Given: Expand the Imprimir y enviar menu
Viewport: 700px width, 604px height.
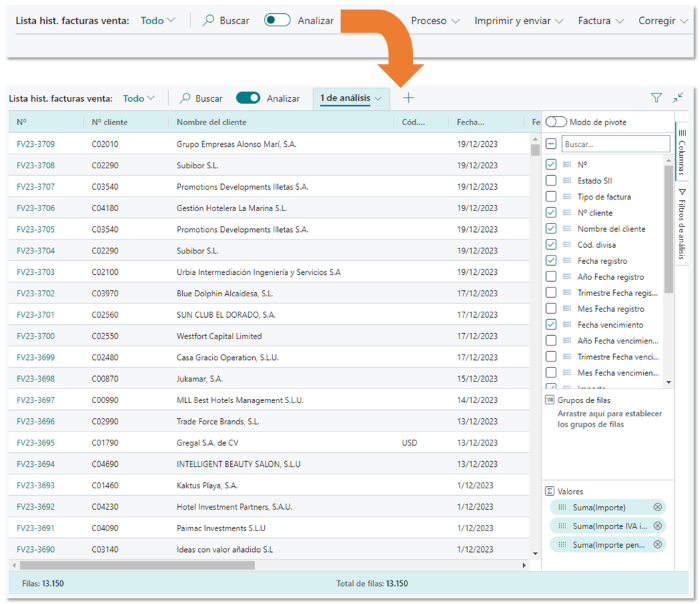Looking at the screenshot, I should (x=519, y=21).
